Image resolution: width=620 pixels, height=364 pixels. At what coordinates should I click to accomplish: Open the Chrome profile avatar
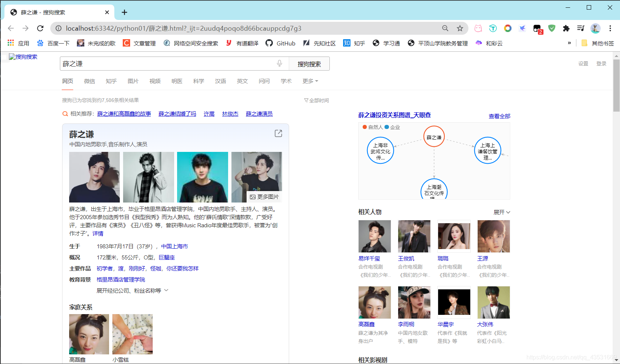(595, 28)
